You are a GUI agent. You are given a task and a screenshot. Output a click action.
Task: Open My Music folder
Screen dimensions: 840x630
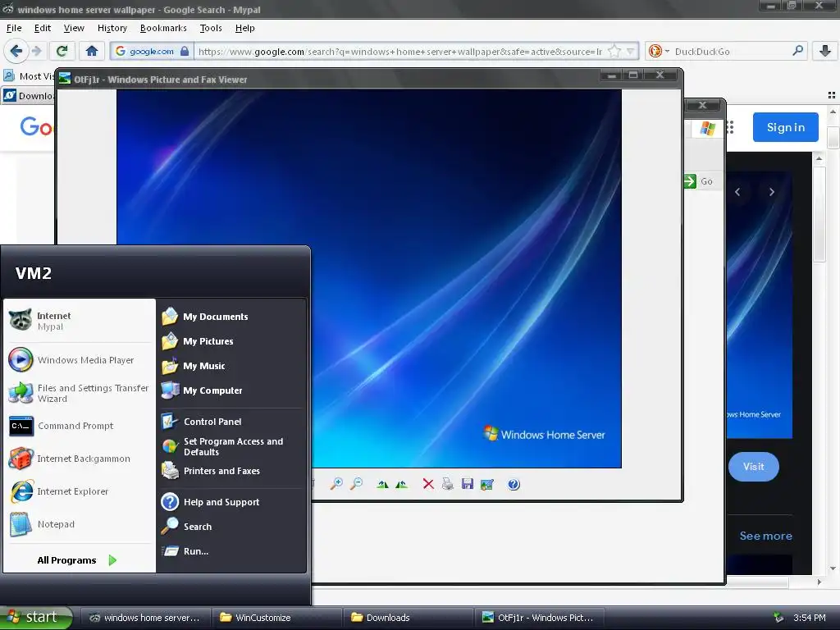(x=231, y=366)
